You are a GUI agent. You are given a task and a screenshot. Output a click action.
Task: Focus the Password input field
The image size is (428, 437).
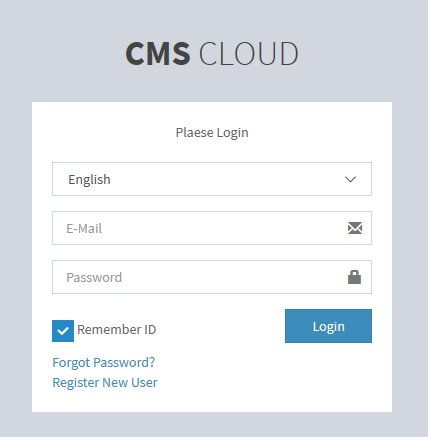point(212,277)
